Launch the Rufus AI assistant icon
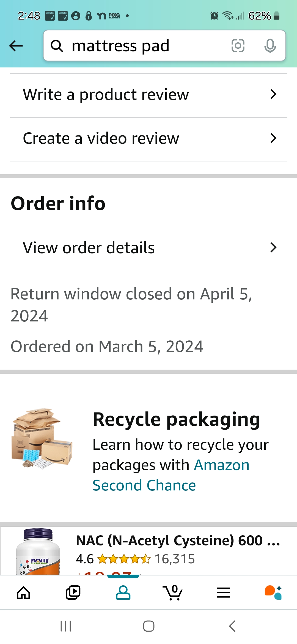Viewport: 297px width, 644px height. [273, 593]
